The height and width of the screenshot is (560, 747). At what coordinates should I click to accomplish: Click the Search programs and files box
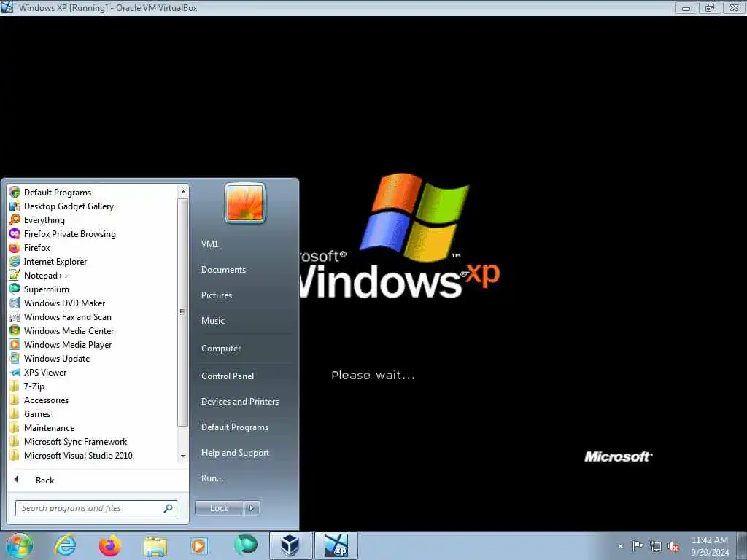96,508
